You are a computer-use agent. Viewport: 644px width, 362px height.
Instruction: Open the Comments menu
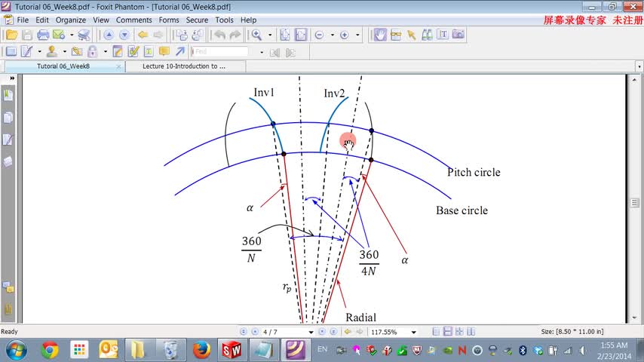(x=134, y=20)
